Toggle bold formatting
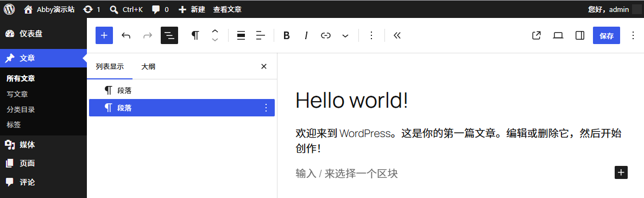Viewport: 644px width, 198px height. (x=287, y=35)
